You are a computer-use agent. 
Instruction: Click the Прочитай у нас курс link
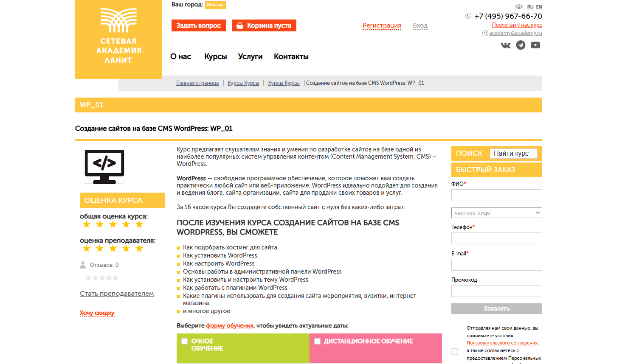517,25
